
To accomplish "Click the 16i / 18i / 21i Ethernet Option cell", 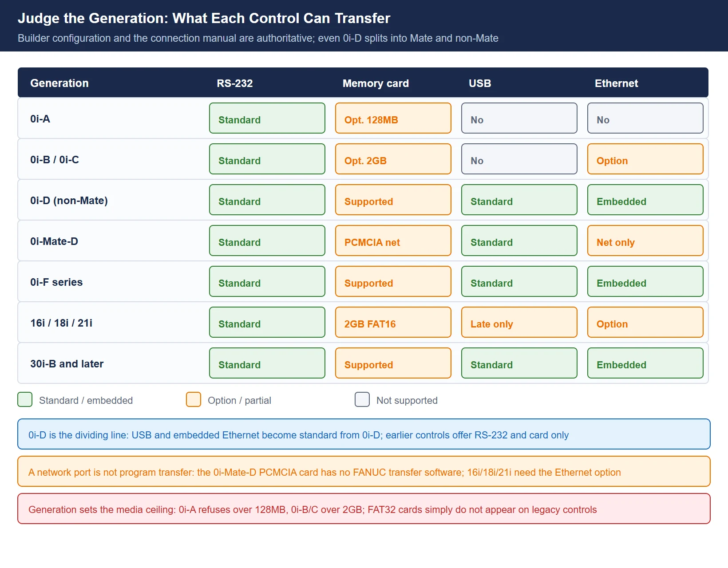I will click(645, 322).
